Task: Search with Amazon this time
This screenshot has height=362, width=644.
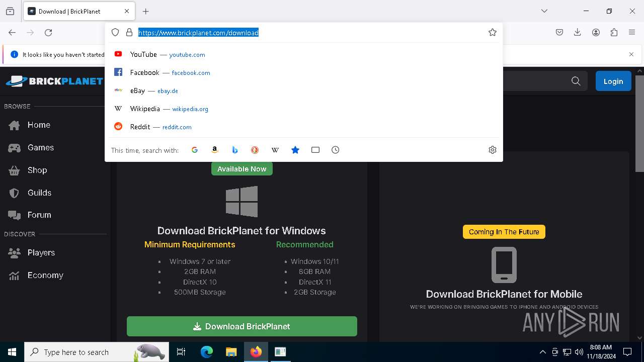Action: [x=215, y=150]
